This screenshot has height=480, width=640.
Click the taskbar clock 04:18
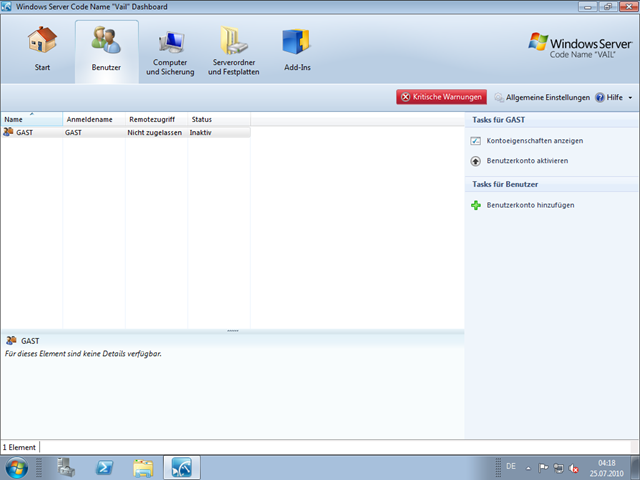[x=607, y=463]
